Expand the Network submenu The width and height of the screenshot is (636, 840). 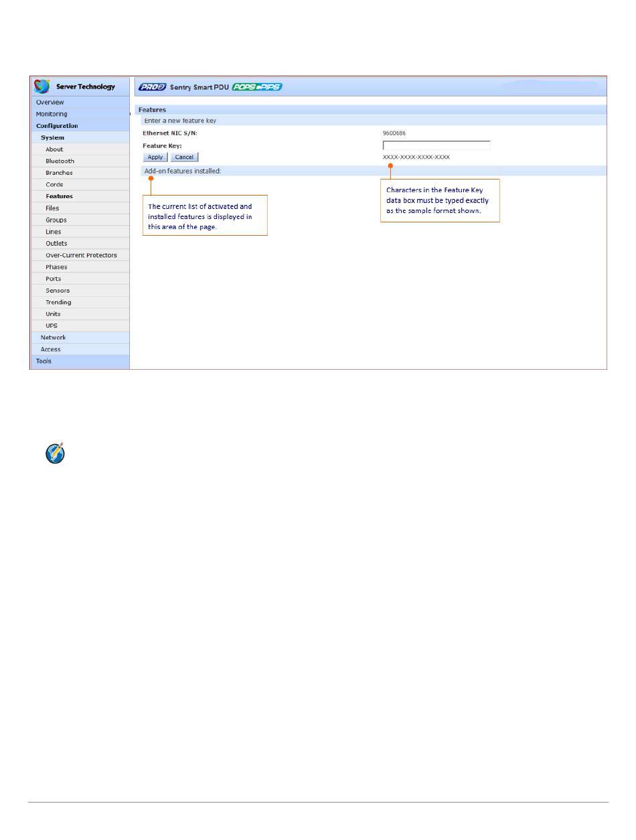click(x=53, y=338)
